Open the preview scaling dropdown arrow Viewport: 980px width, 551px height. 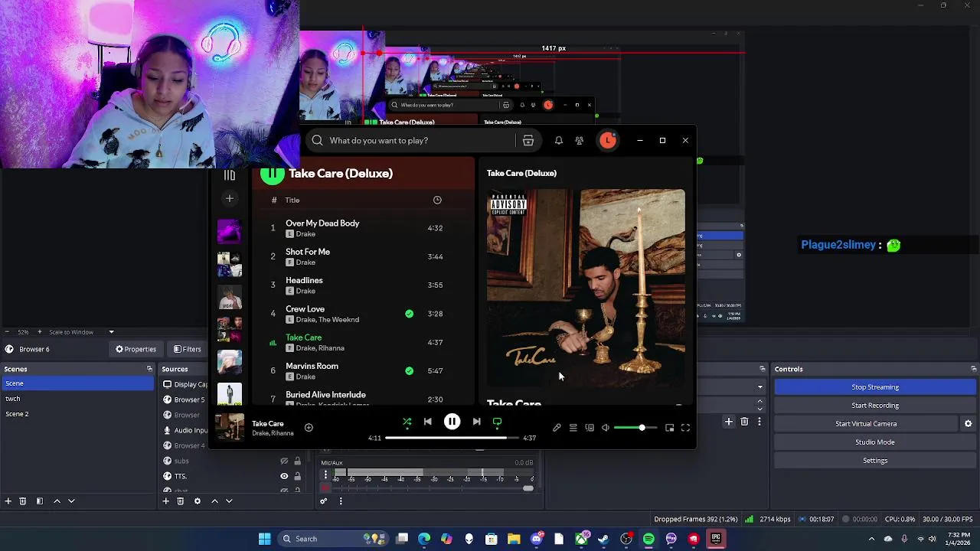pyautogui.click(x=111, y=332)
